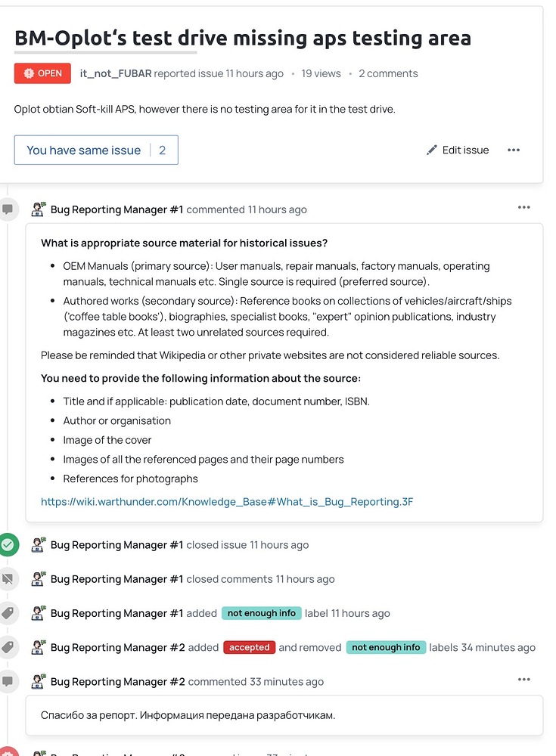
Task: Click the red OPEN status badge
Action: tap(42, 73)
